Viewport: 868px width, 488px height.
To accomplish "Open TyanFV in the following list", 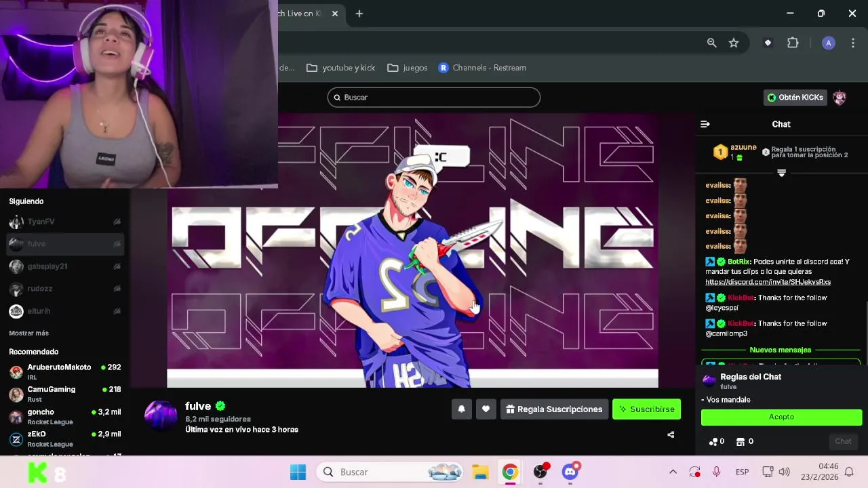I will [x=65, y=222].
